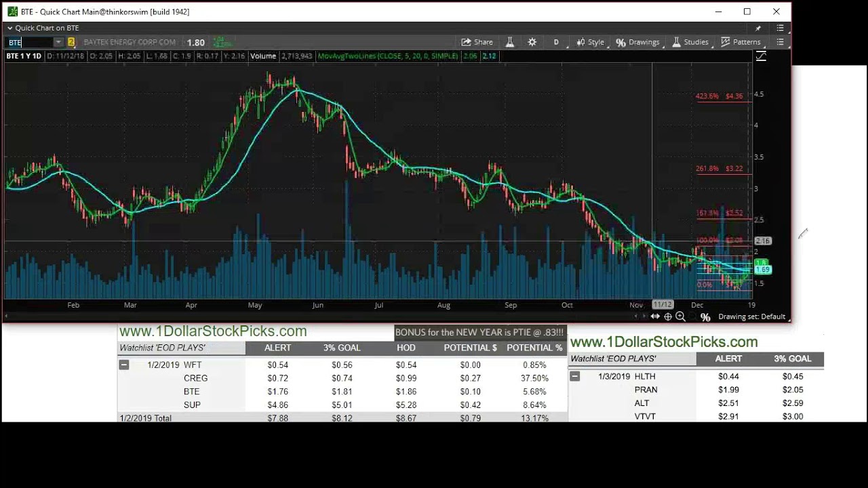Click the crosshair pan icon below the chart
Viewport: 868px width, 488px height.
coord(668,317)
